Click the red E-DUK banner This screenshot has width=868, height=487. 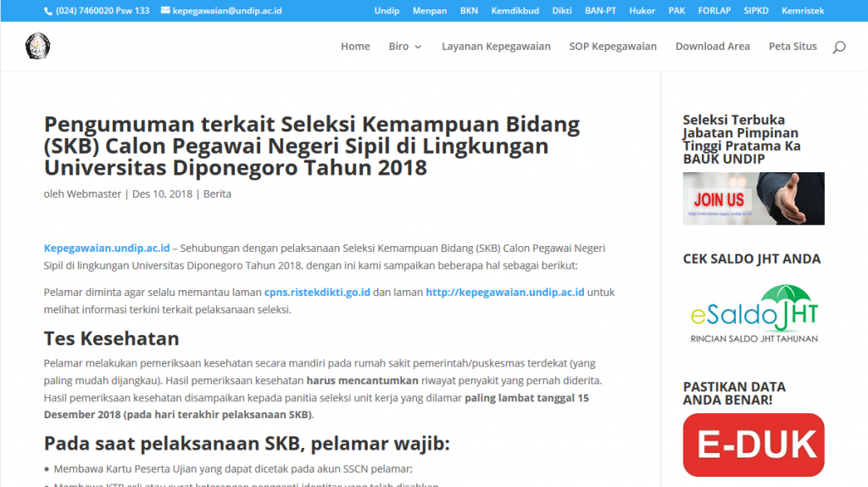pyautogui.click(x=753, y=445)
